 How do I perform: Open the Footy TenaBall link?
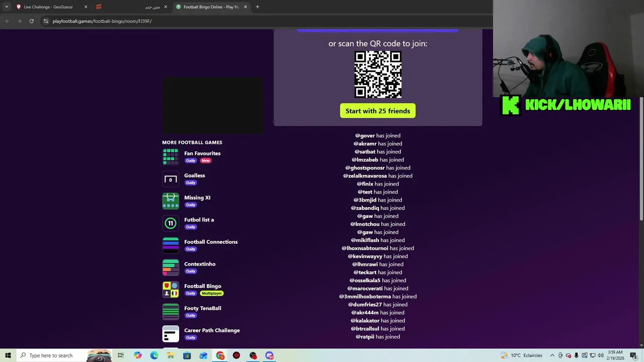pyautogui.click(x=203, y=308)
